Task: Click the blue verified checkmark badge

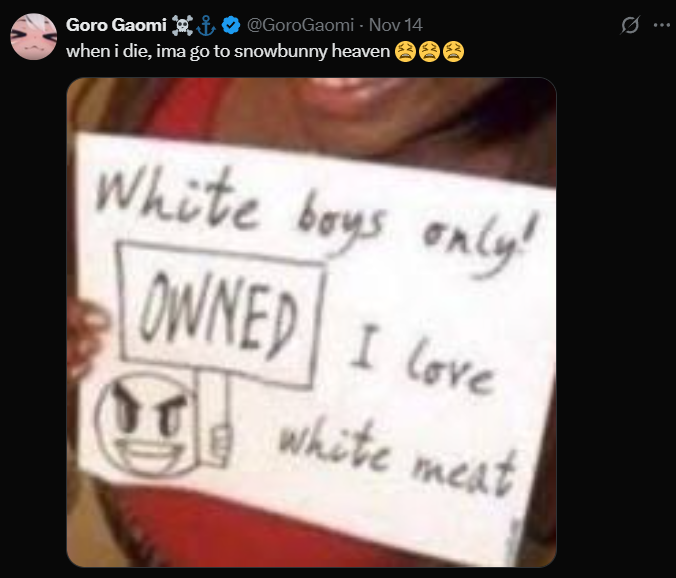Action: [x=231, y=25]
